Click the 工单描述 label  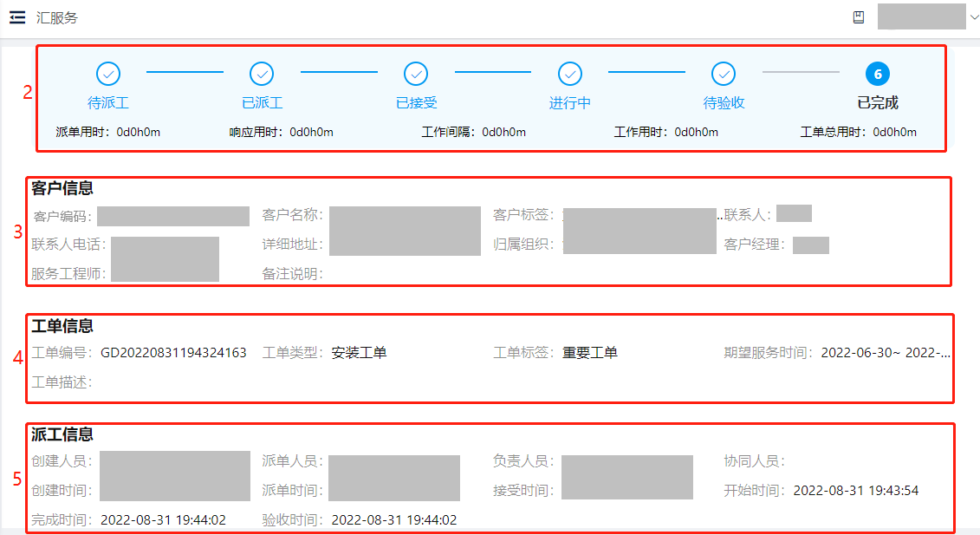pos(62,382)
